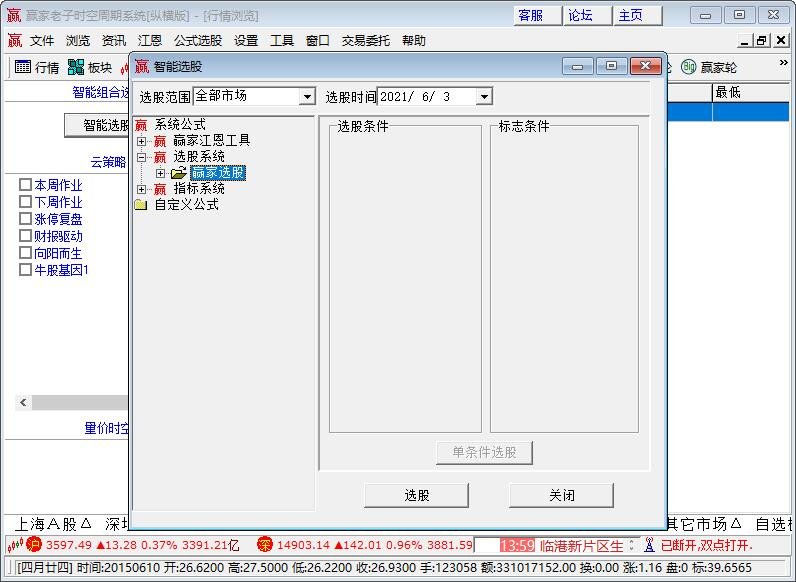Click the 赢家江恩工具 red logo icon
The height and width of the screenshot is (582, 796).
click(x=160, y=141)
